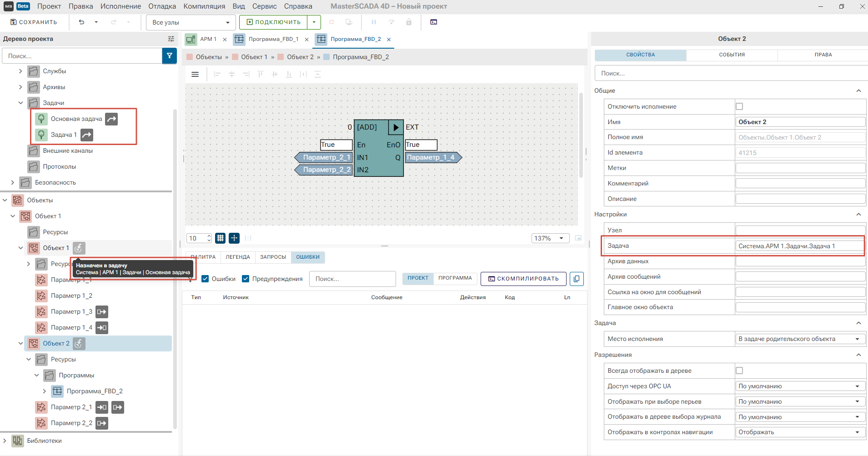Close the Программа_FBD_1 tab
This screenshot has width=868, height=456.
tap(307, 40)
